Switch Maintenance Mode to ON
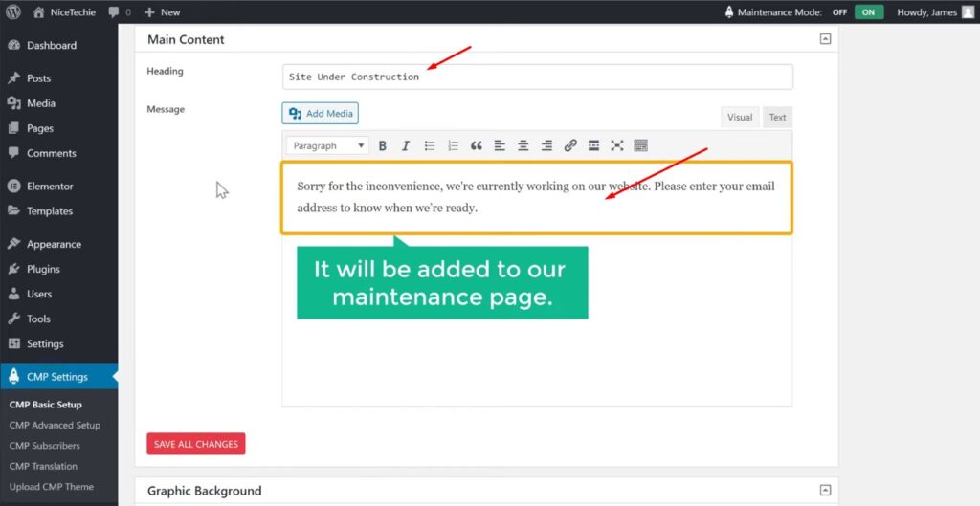Viewport: 980px width, 506px height. tap(869, 11)
